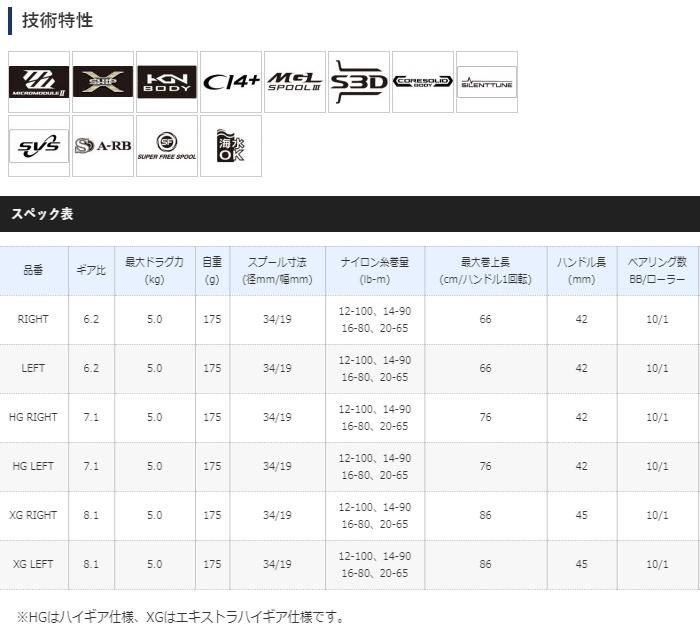Click the S A-RB bearing icon

click(103, 146)
